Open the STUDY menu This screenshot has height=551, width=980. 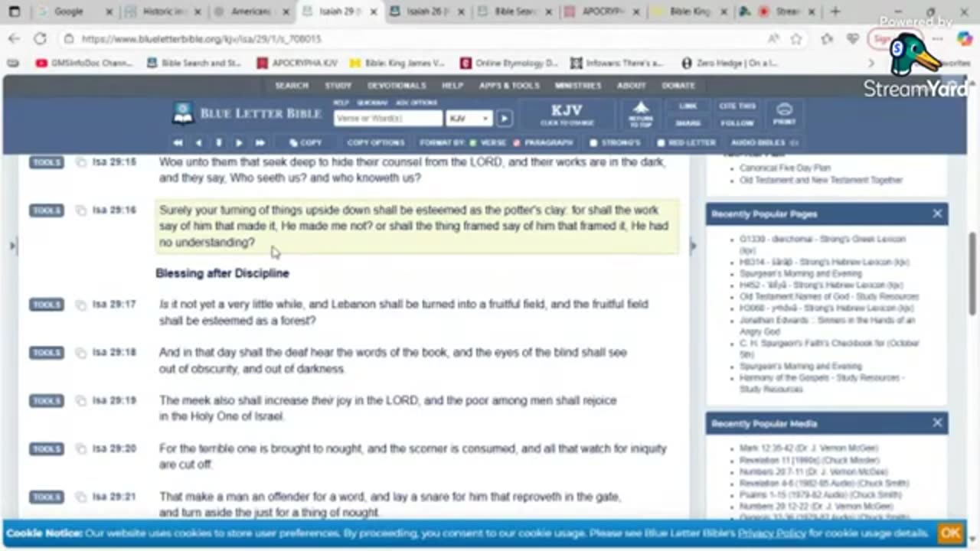coord(338,86)
